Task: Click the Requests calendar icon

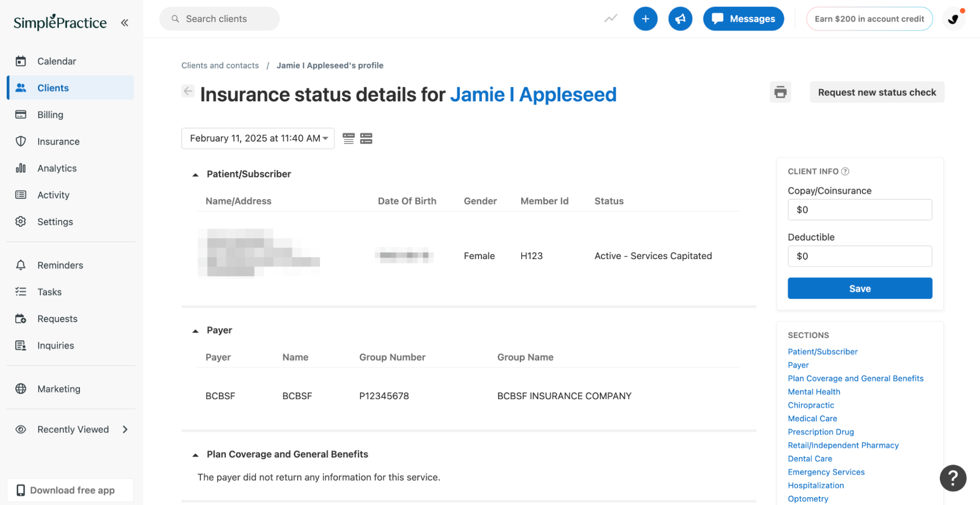Action: pos(21,319)
